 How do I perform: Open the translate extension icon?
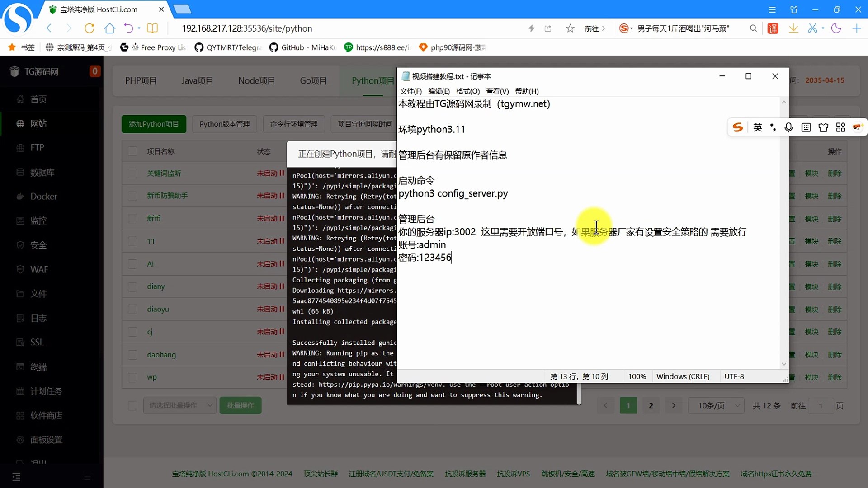[773, 28]
